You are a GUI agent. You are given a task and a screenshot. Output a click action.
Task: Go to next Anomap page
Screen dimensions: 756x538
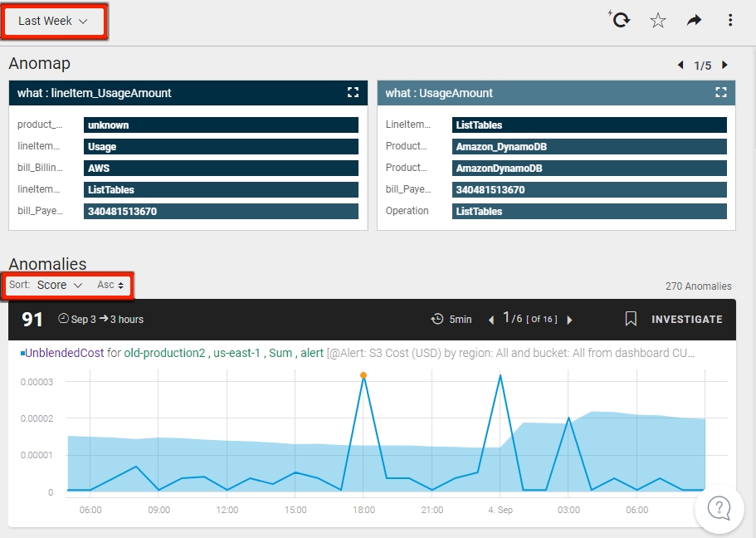[724, 65]
